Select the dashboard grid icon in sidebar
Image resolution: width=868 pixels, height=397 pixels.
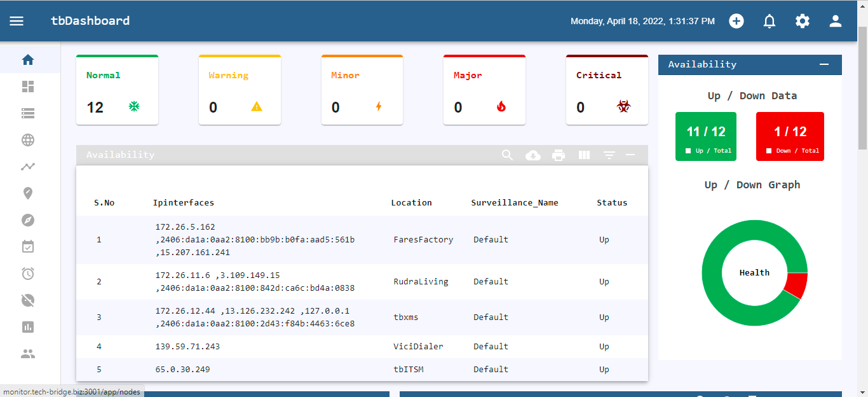28,86
